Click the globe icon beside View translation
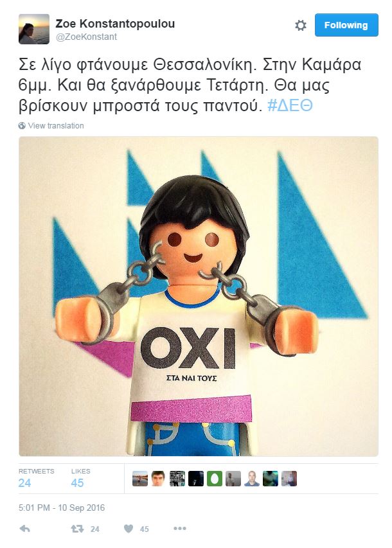Image resolution: width=392 pixels, height=548 pixels. pos(22,125)
